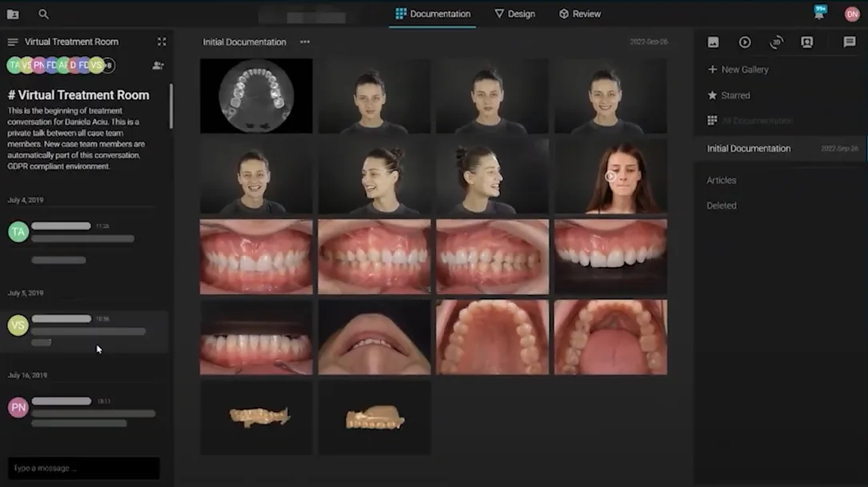Open All Documentation gallery
The height and width of the screenshot is (487, 868).
pyautogui.click(x=750, y=121)
